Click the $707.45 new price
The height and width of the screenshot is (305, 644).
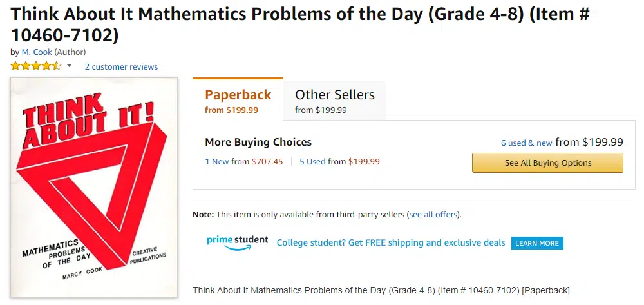tap(267, 162)
